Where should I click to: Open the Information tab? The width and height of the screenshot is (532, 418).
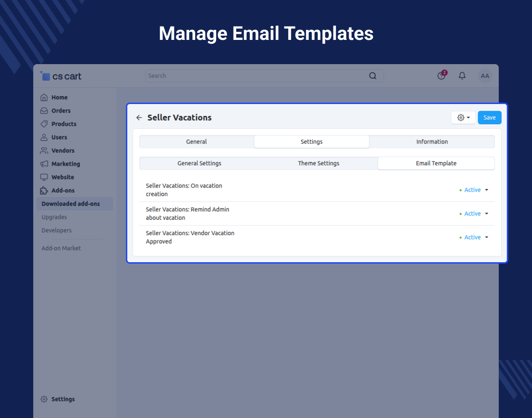tap(432, 142)
